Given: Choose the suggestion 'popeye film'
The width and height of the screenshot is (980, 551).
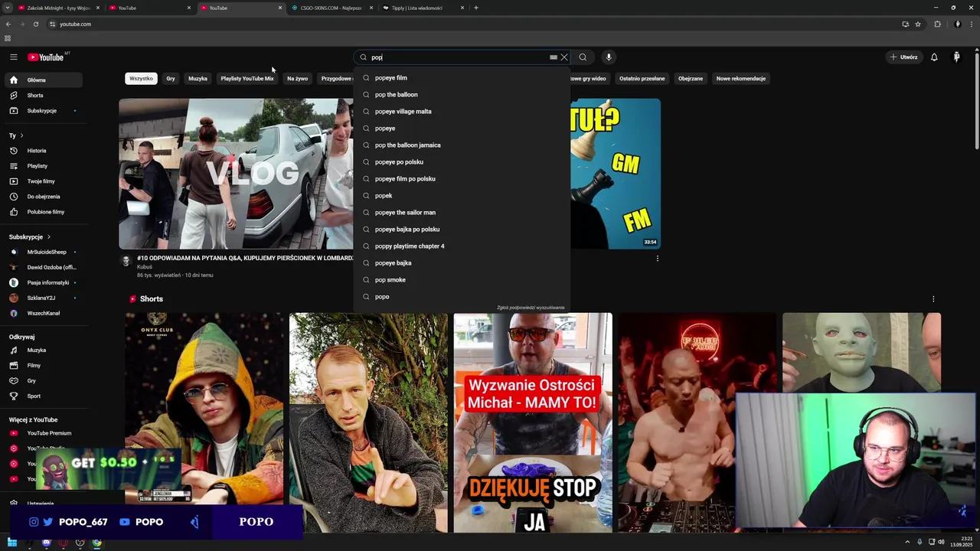Looking at the screenshot, I should pos(462,78).
